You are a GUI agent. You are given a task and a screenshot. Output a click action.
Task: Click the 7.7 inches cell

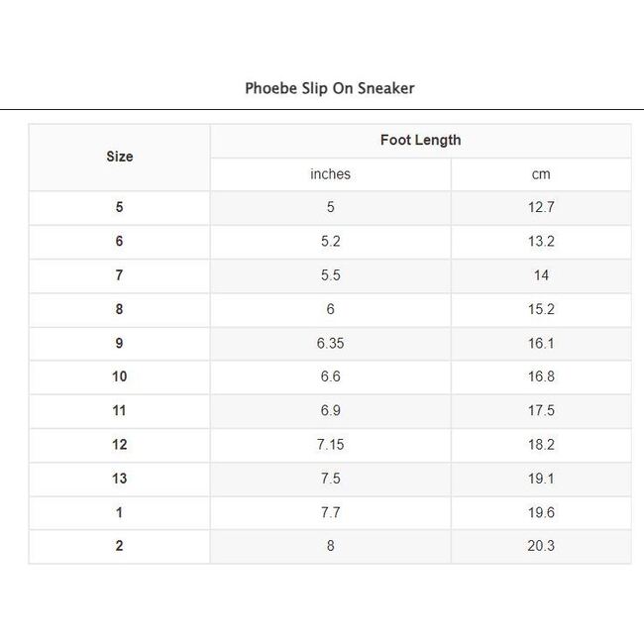tap(330, 512)
